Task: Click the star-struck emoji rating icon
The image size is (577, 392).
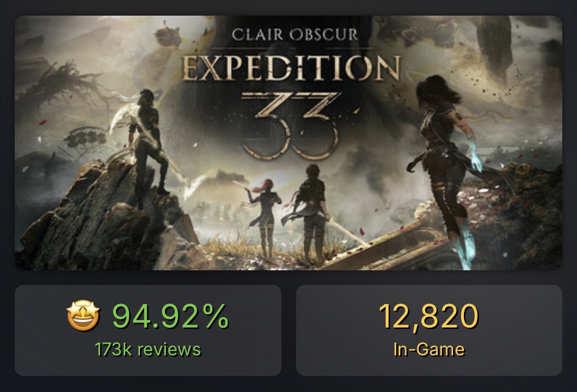Action: pyautogui.click(x=83, y=316)
